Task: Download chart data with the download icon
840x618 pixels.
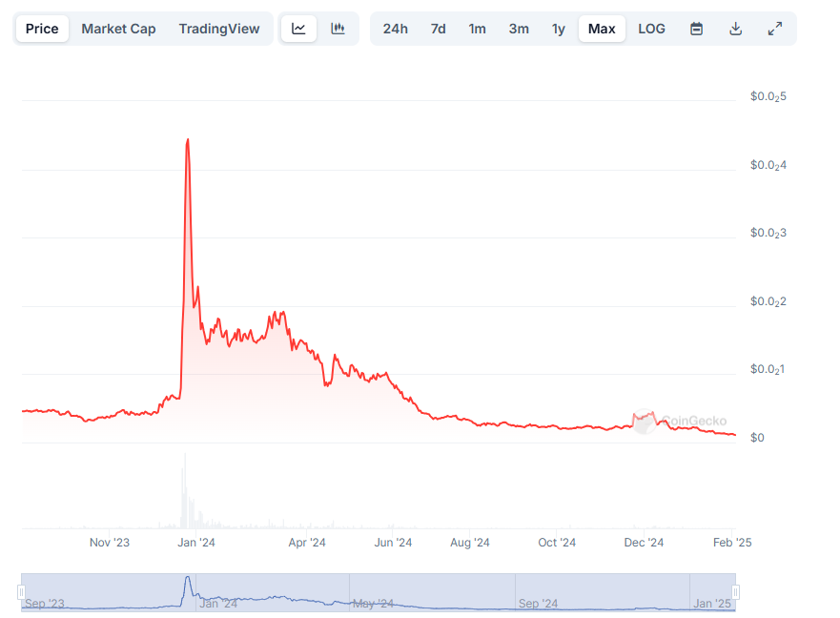Action: point(735,29)
